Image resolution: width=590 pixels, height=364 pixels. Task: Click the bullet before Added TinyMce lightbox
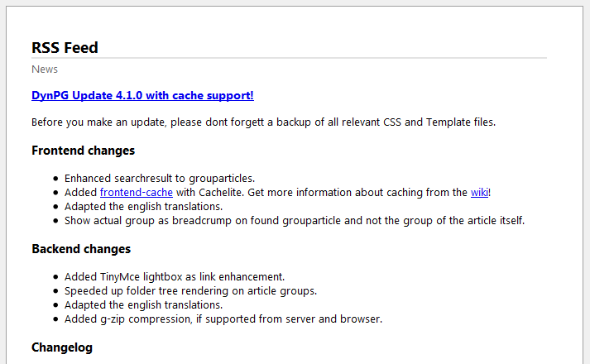55,277
